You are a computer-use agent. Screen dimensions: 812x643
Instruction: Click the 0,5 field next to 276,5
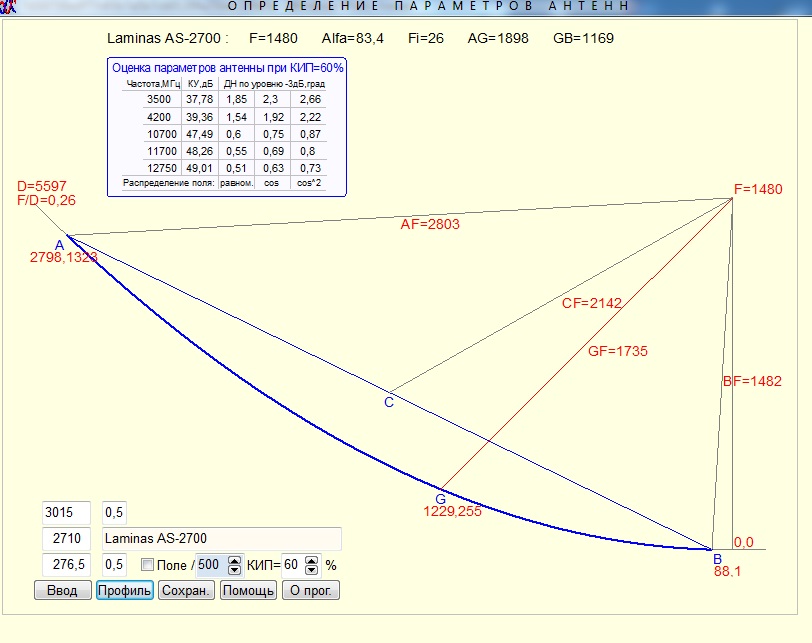114,564
